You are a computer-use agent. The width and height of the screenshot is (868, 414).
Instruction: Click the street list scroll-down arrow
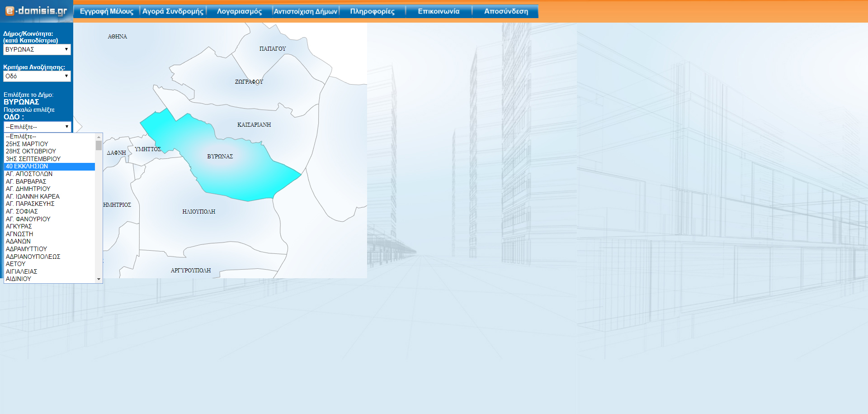pyautogui.click(x=99, y=279)
